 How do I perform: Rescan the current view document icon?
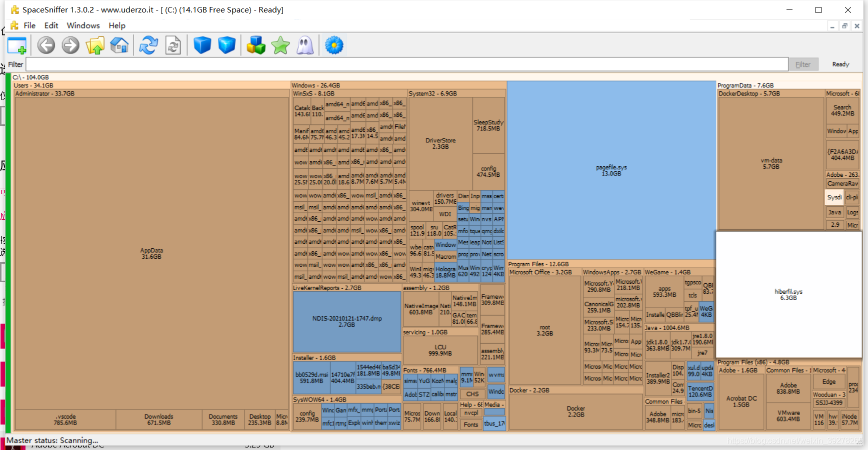pos(173,45)
